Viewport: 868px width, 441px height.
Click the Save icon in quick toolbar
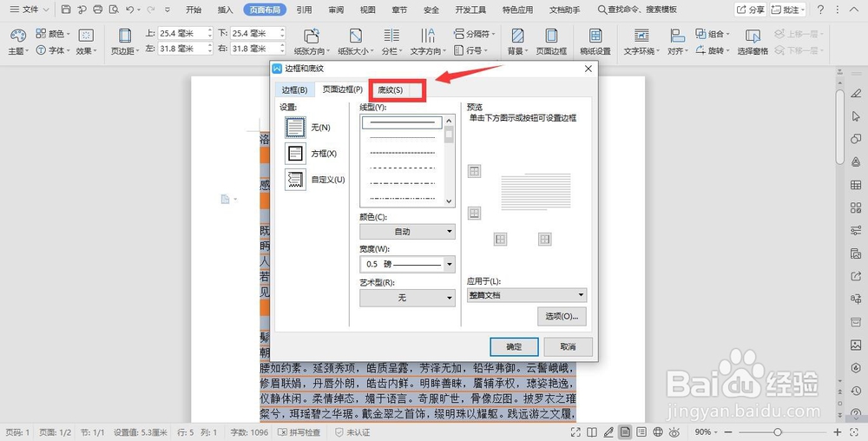pyautogui.click(x=66, y=10)
